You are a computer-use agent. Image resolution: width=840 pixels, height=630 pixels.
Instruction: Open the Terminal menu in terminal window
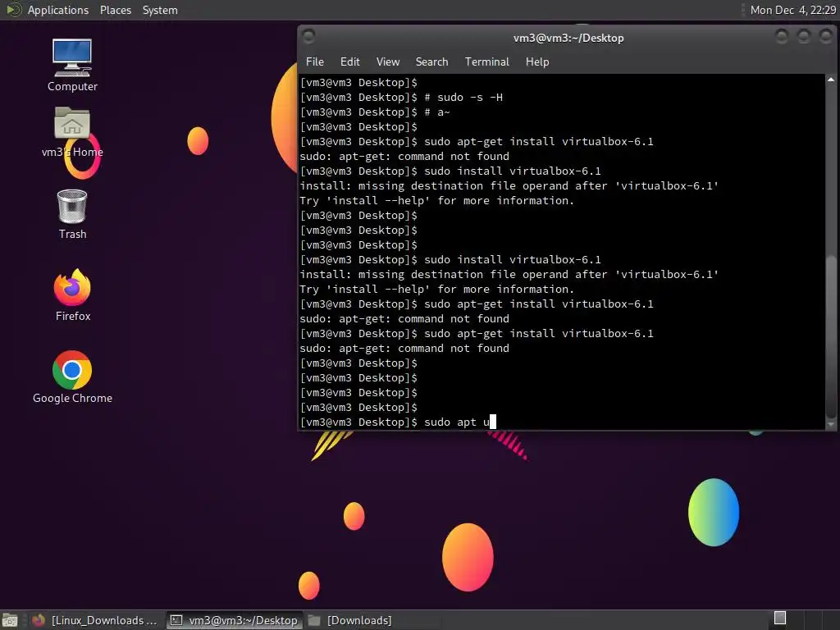point(487,62)
